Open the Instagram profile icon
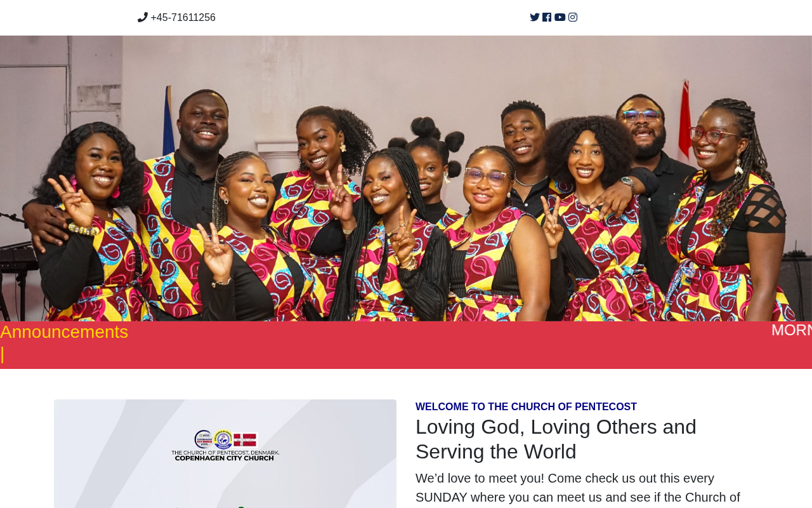This screenshot has height=508, width=812. tap(573, 17)
